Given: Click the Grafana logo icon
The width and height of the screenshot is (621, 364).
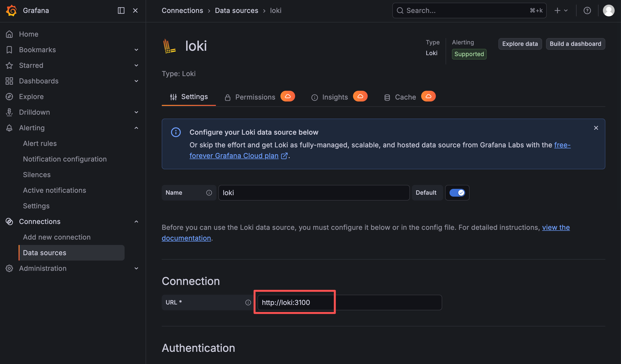Looking at the screenshot, I should [x=11, y=10].
